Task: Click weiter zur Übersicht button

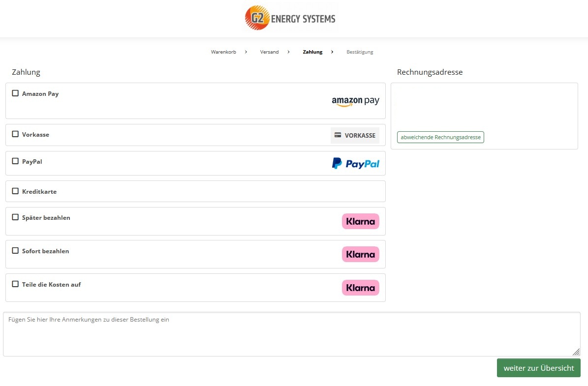Action: pos(538,368)
